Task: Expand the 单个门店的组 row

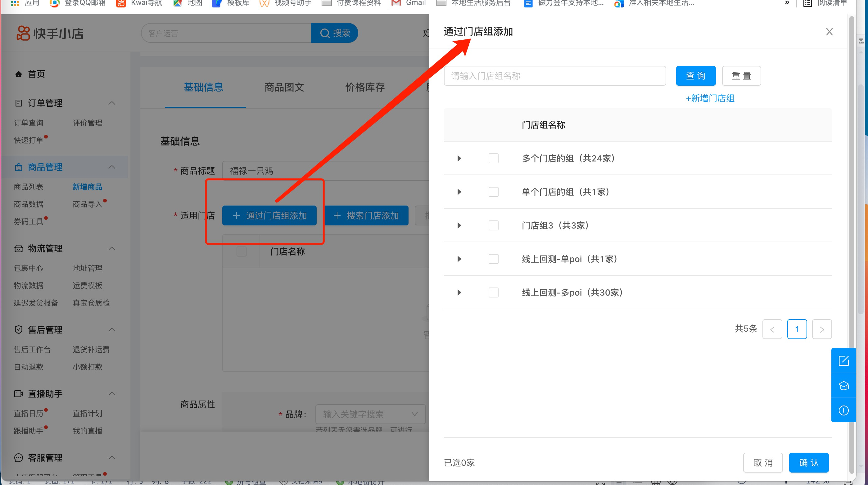Action: [x=459, y=192]
